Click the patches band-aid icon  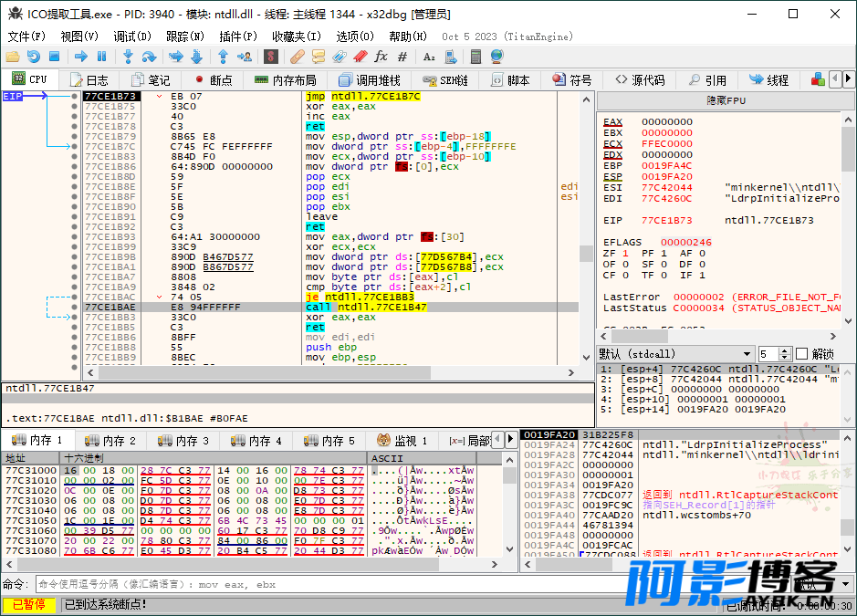click(x=297, y=57)
